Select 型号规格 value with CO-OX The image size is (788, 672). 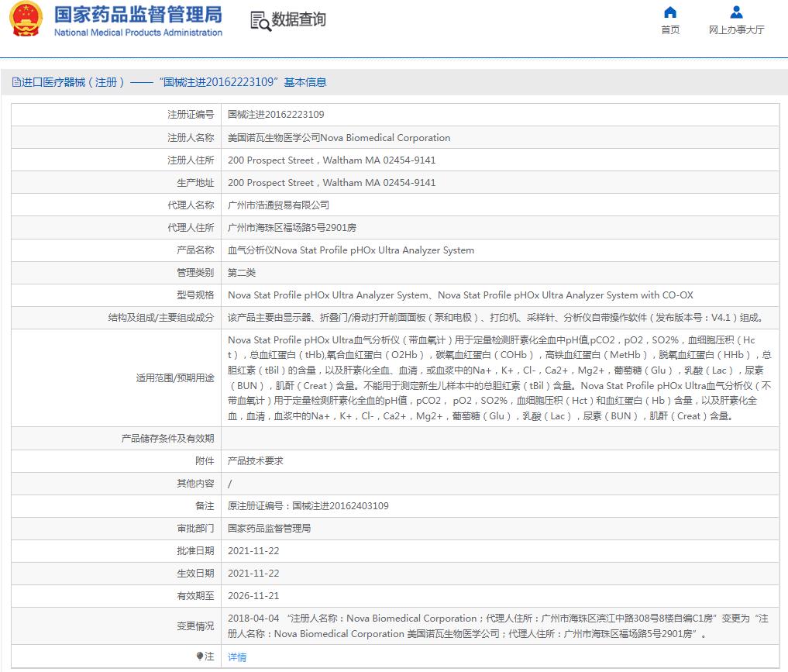460,295
